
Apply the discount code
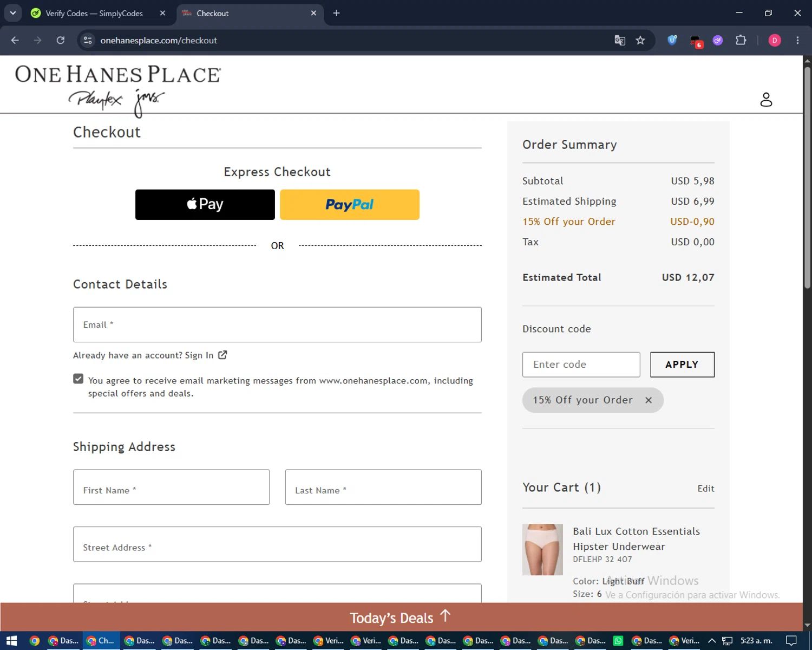click(682, 365)
